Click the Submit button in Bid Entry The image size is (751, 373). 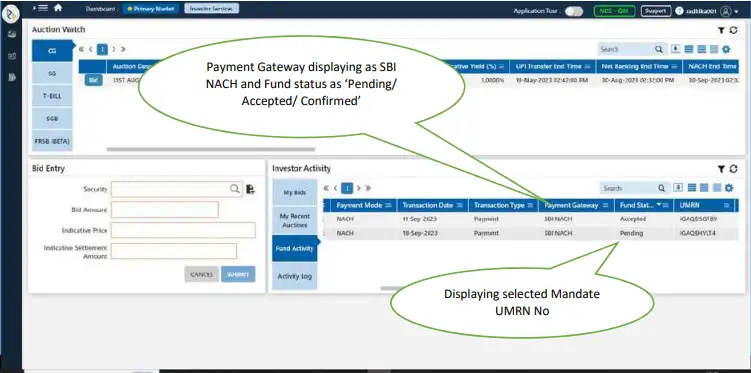pyautogui.click(x=238, y=274)
